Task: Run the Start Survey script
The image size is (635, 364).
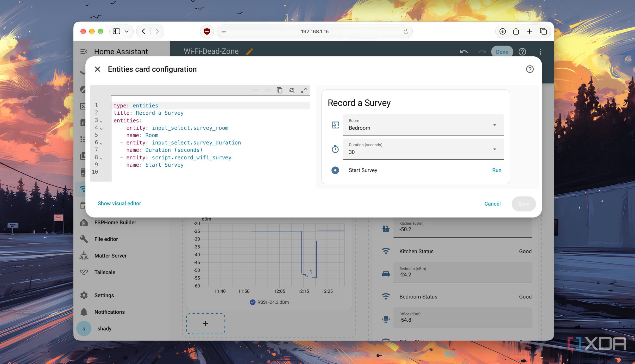Action: tap(496, 170)
